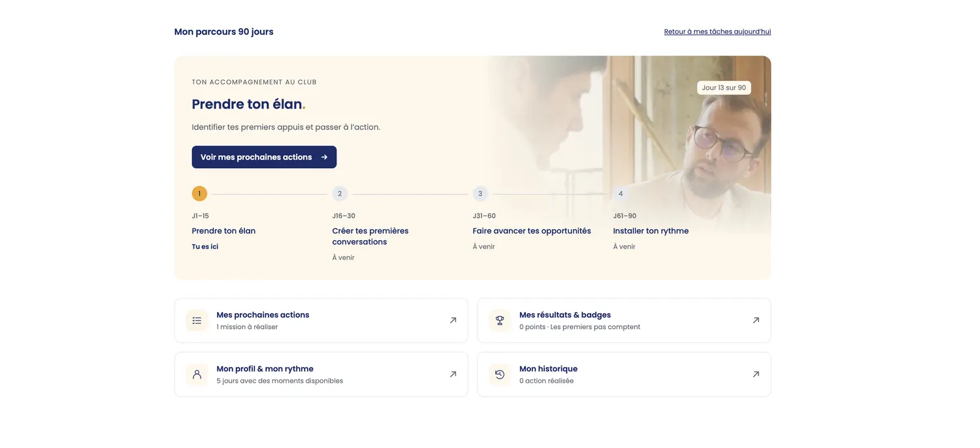
Task: Click the Voir mes prochaines actions button
Action: (264, 157)
